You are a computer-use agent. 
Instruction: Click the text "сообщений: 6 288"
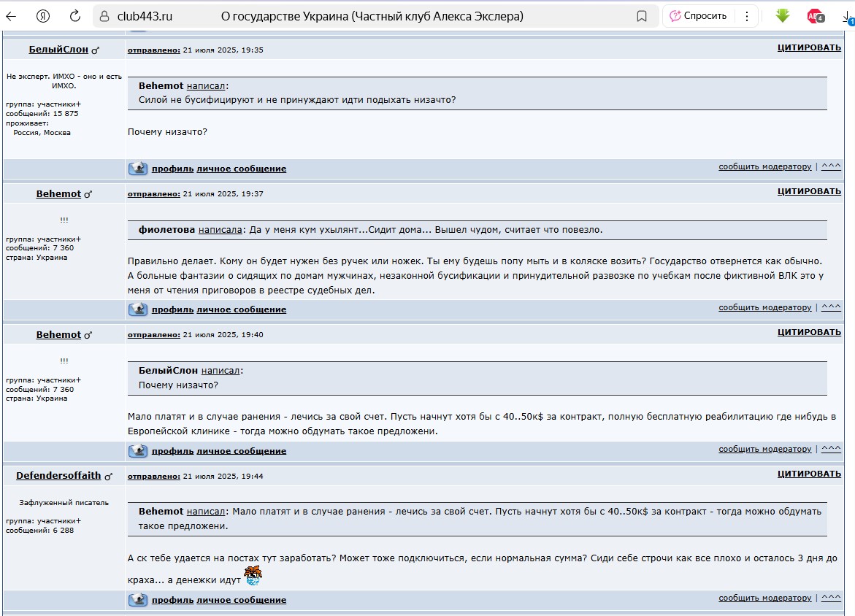pos(40,531)
